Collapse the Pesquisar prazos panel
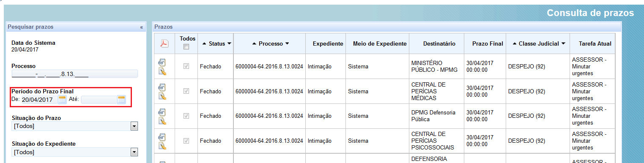This screenshot has width=644, height=163. click(142, 27)
